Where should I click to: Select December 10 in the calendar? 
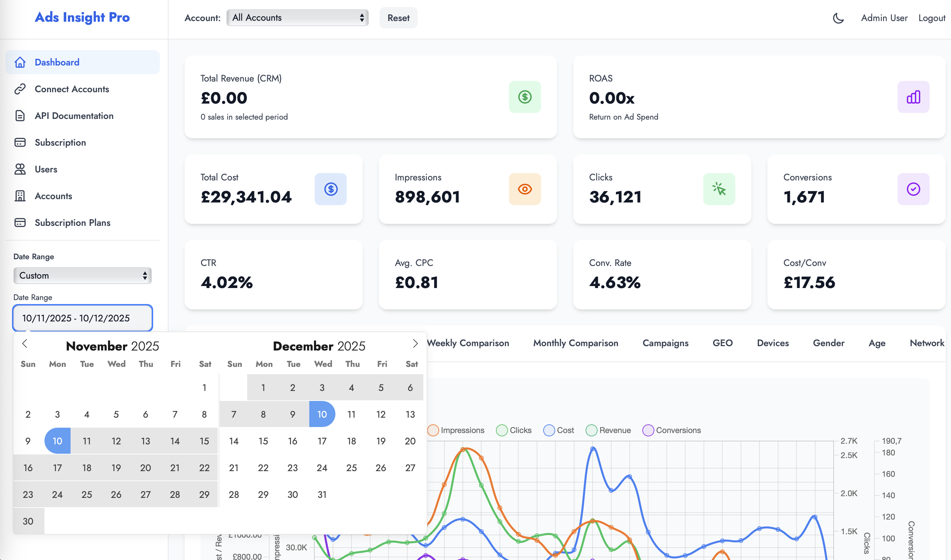pyautogui.click(x=322, y=414)
